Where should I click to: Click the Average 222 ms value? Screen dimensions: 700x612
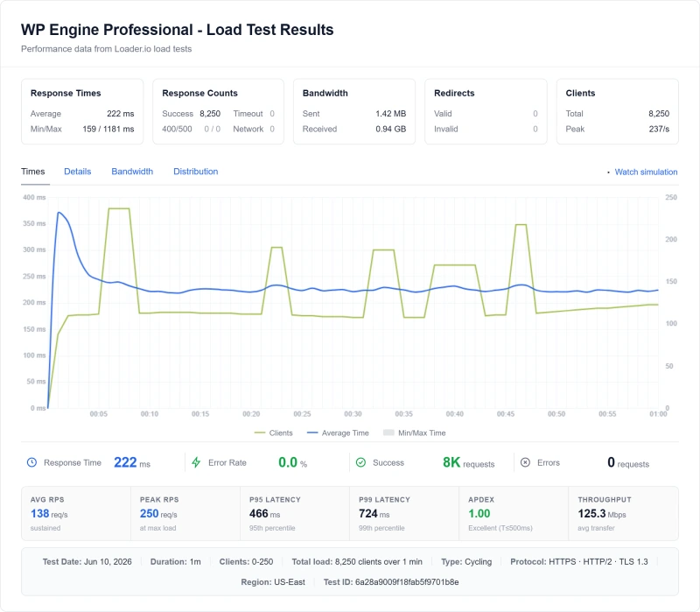click(120, 114)
